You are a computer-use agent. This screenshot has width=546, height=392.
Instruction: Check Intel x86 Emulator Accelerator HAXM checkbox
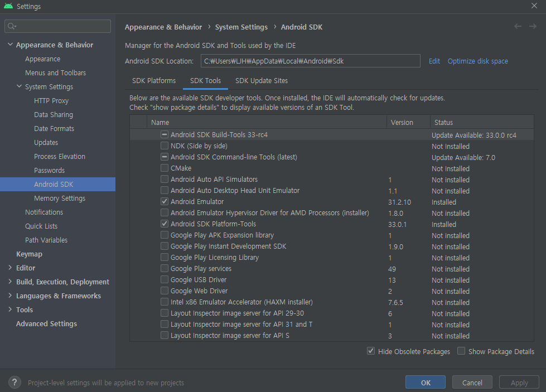(x=165, y=302)
